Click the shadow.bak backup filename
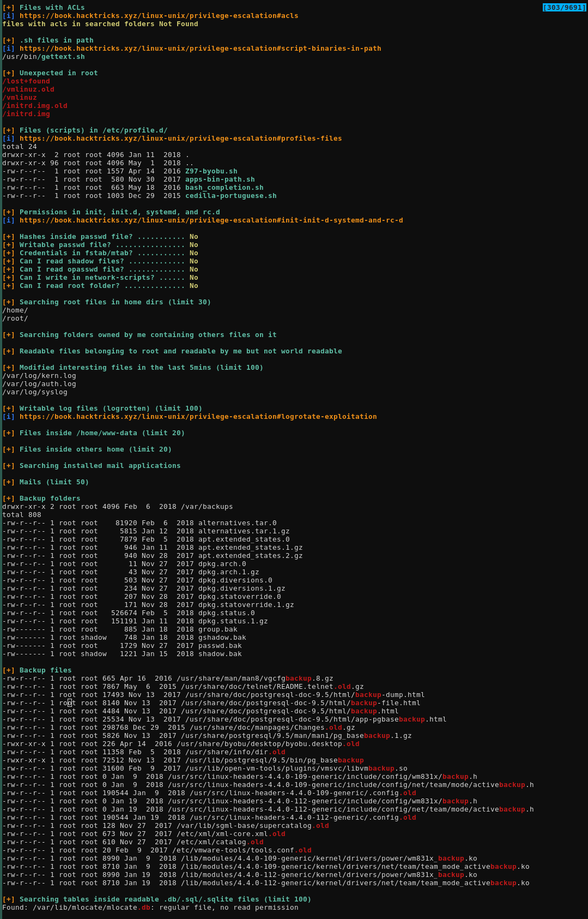Screen dimensions: 588x919 coord(220,654)
